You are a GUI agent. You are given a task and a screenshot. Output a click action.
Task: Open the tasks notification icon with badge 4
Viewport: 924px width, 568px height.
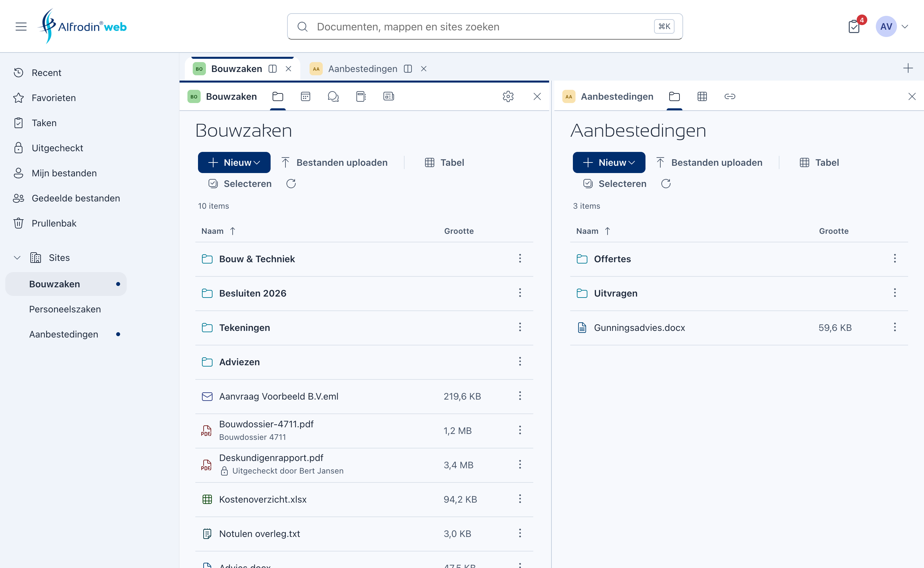pyautogui.click(x=854, y=26)
